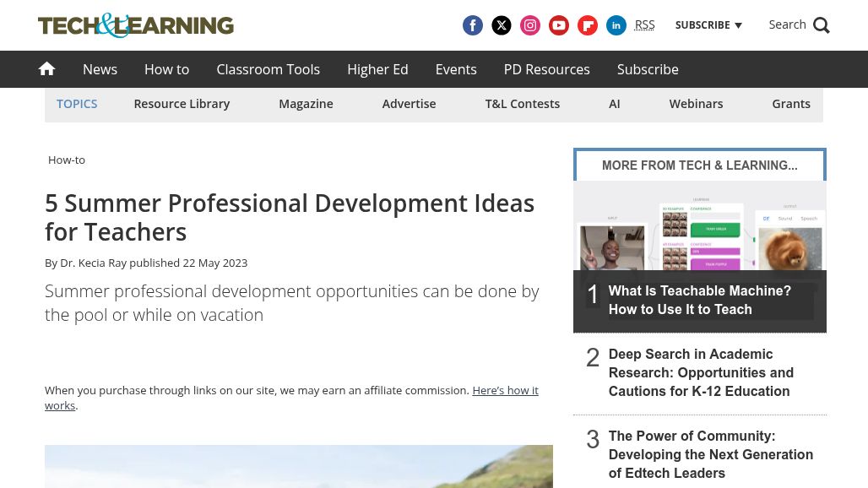
Task: Click the "MORE FROM TECH & LEARNING..." heading
Action: point(700,165)
